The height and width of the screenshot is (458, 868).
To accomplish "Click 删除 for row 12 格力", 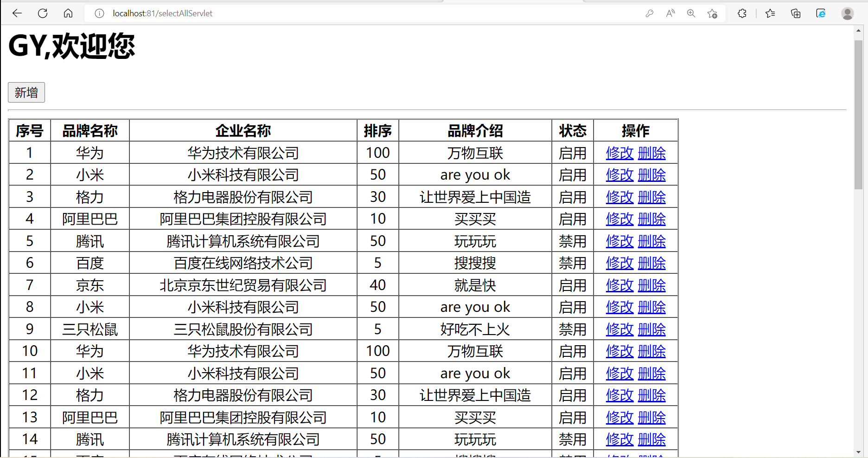I will click(652, 395).
